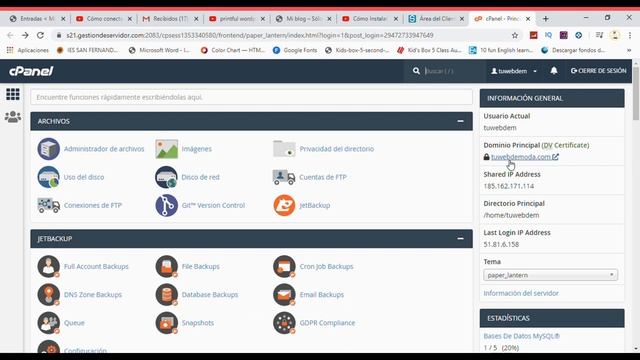This screenshot has height=360, width=640.
Task: Show more bookmarks with chevron
Action: coord(629,50)
